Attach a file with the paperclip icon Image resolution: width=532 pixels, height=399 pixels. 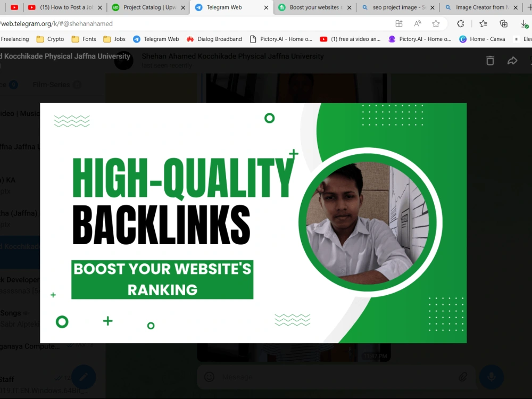[463, 377]
